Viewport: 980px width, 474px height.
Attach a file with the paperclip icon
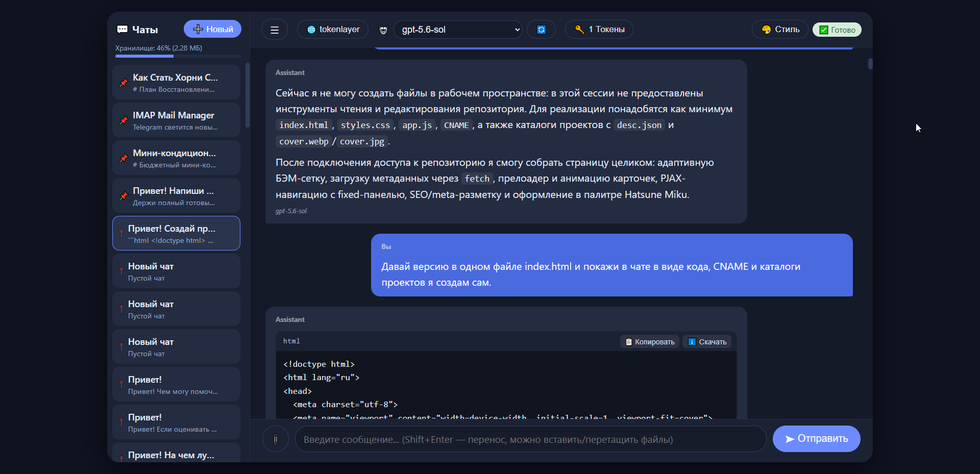tap(276, 439)
